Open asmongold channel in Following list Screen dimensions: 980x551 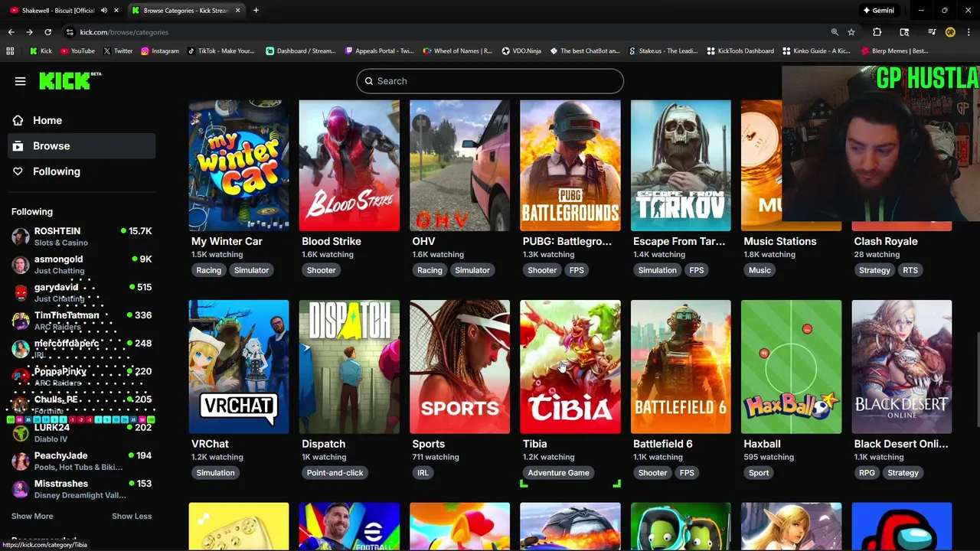coord(81,265)
